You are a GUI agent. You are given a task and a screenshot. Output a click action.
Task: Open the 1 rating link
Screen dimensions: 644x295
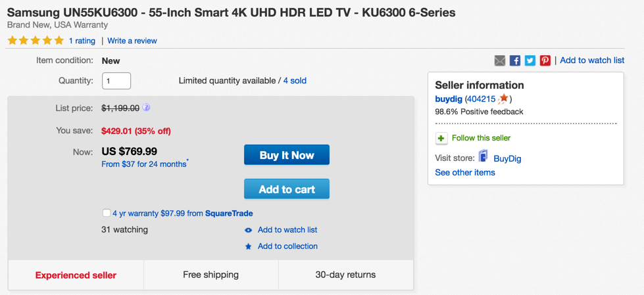click(x=82, y=41)
